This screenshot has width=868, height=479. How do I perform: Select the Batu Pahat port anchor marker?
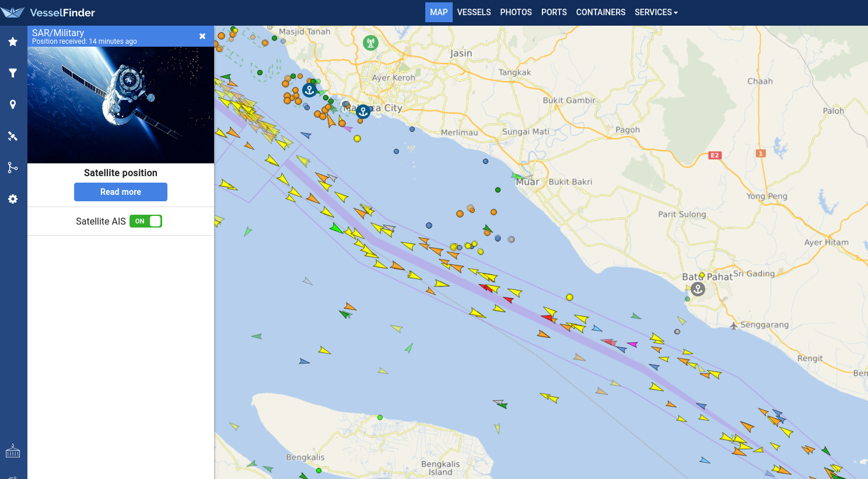(x=698, y=289)
